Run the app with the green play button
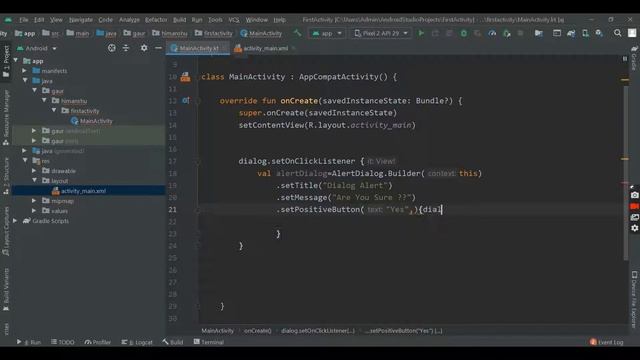 pos(421,33)
